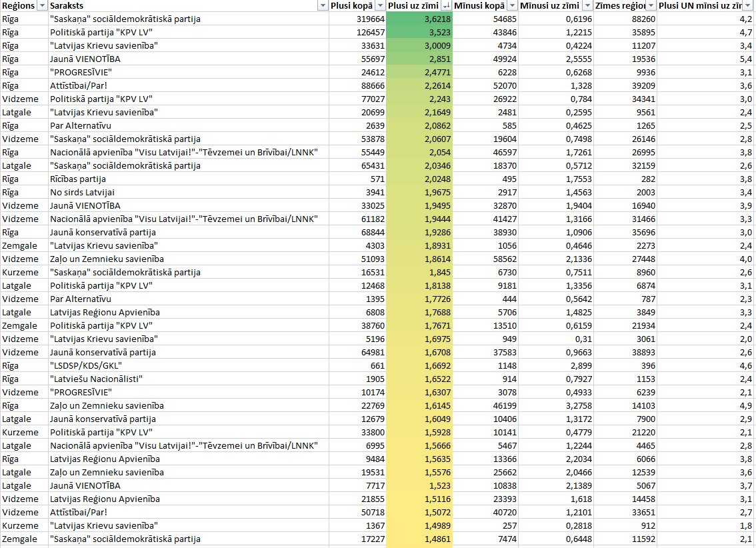Select the "Latviešu Nacionālisti" cell
This screenshot has width=756, height=548.
point(189,379)
